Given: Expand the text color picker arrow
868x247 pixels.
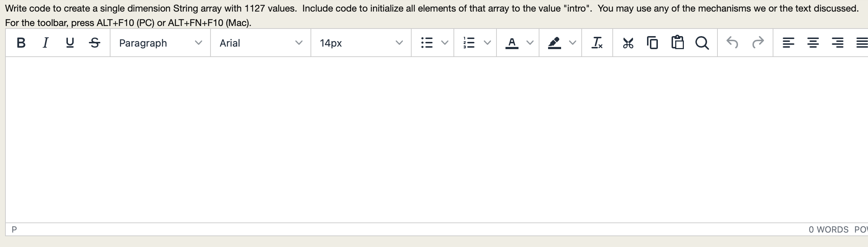Looking at the screenshot, I should [530, 43].
